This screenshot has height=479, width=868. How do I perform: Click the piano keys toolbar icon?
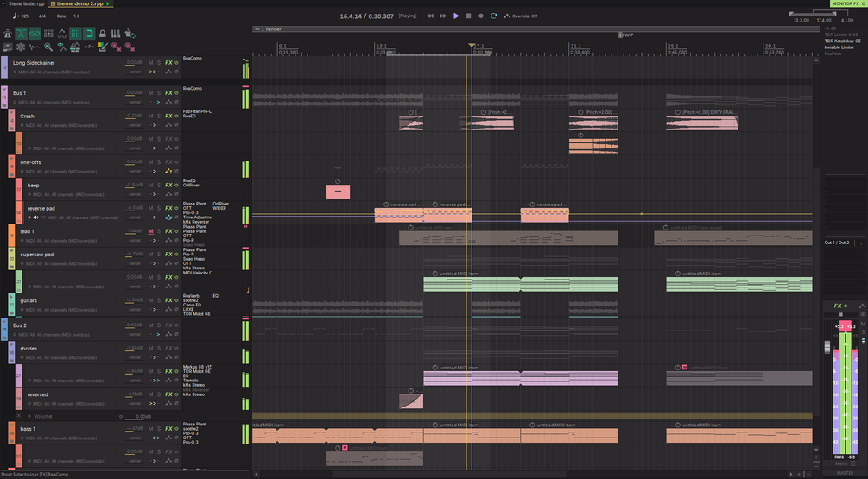pos(116,34)
